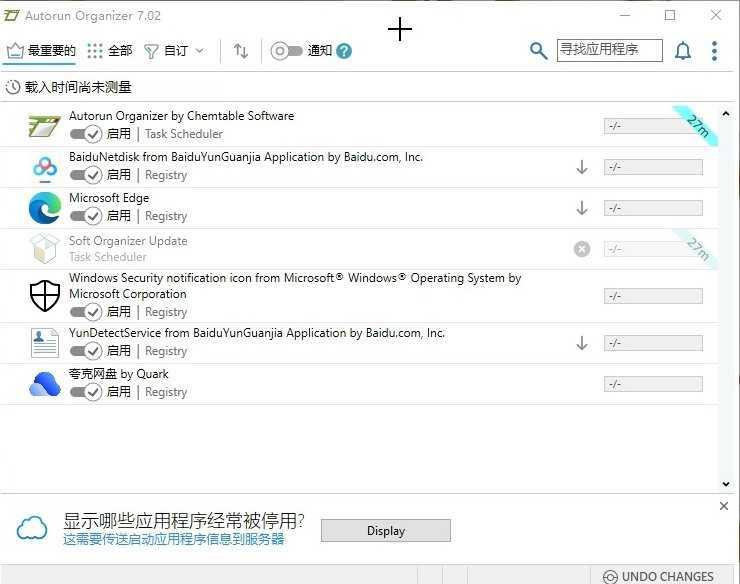
Task: Click the YunDetectService document icon
Action: 45,343
